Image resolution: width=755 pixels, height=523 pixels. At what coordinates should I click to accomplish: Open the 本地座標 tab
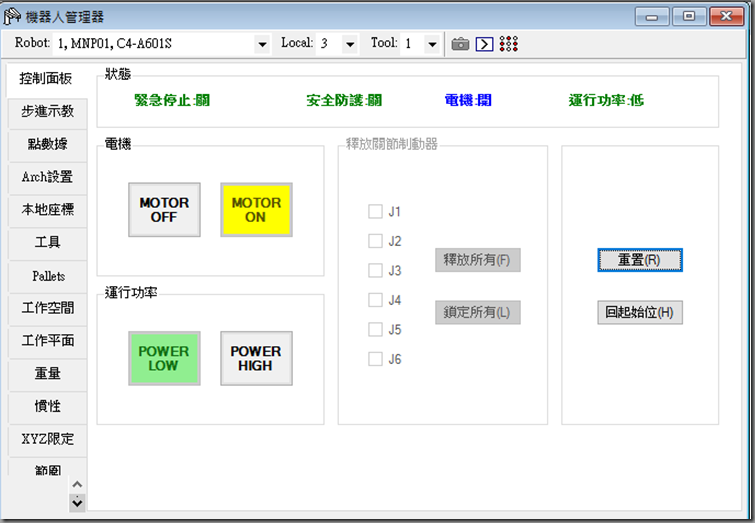coord(48,209)
